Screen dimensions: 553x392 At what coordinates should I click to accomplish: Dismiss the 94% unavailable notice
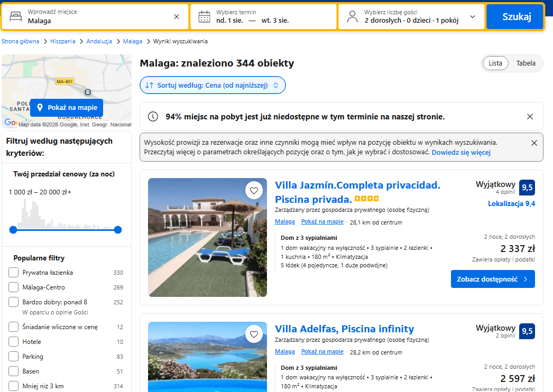530,116
